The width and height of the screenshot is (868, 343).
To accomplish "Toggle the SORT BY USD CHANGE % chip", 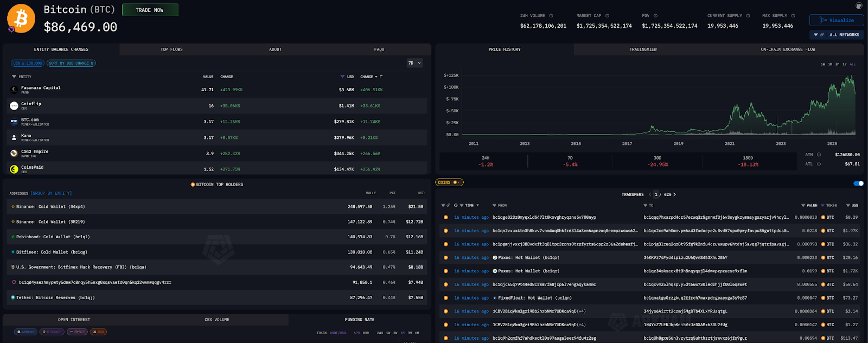I will coord(71,63).
